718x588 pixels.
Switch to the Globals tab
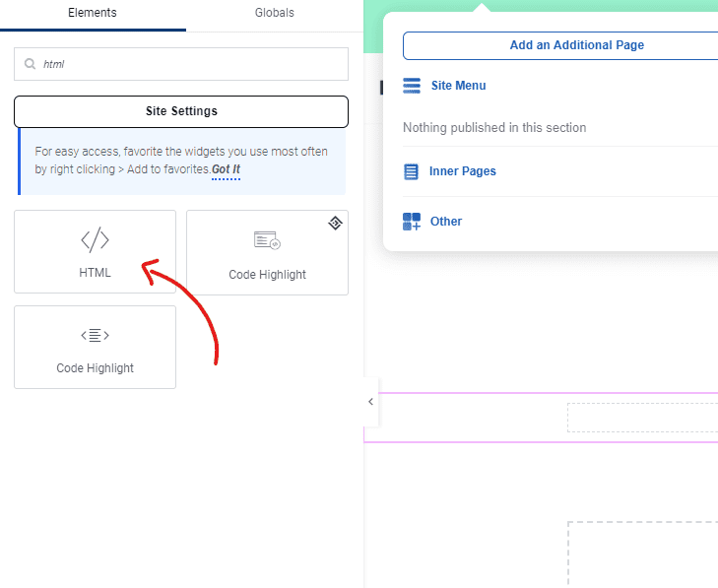(274, 13)
